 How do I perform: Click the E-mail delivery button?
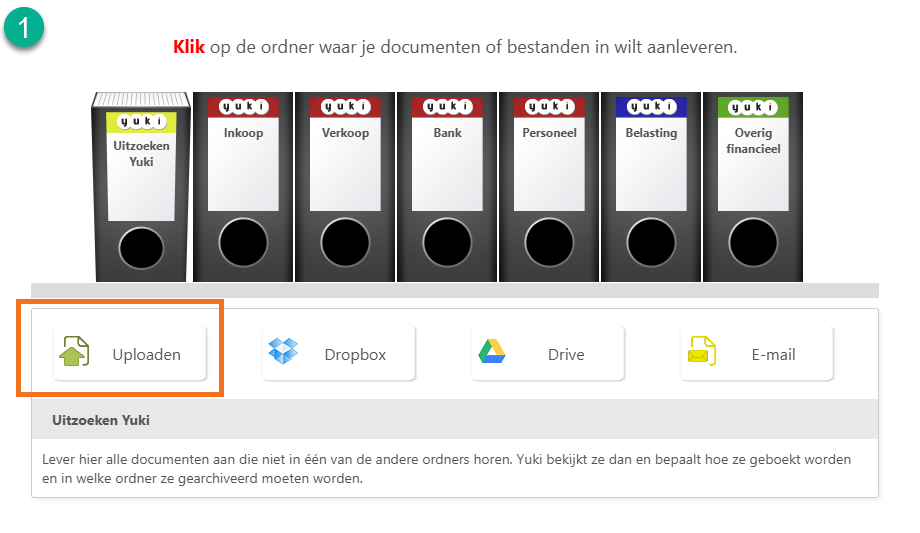pyautogui.click(x=757, y=354)
